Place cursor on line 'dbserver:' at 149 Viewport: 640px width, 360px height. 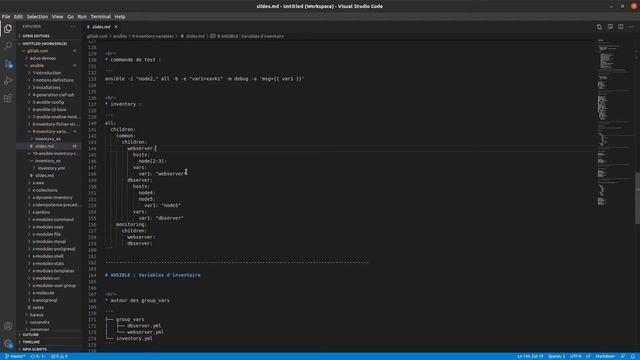(140, 180)
